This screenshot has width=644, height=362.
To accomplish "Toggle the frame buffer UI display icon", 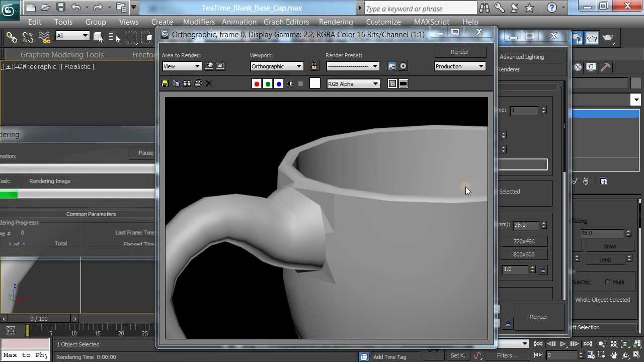I will (404, 83).
